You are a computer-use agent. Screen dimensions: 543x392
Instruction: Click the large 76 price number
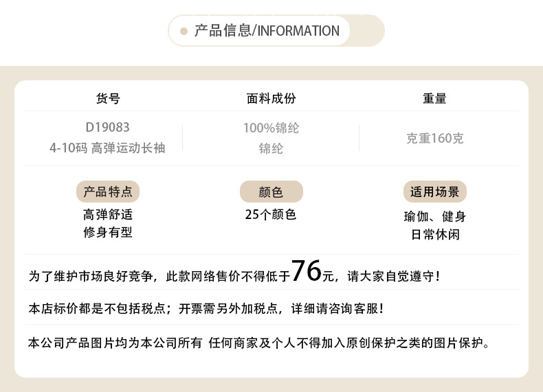coord(307,271)
